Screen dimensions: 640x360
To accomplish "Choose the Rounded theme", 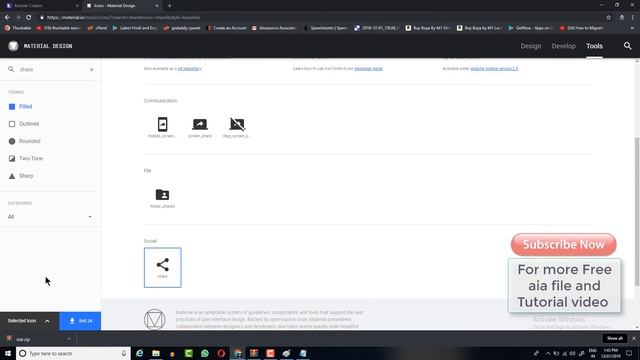I will click(x=24, y=141).
